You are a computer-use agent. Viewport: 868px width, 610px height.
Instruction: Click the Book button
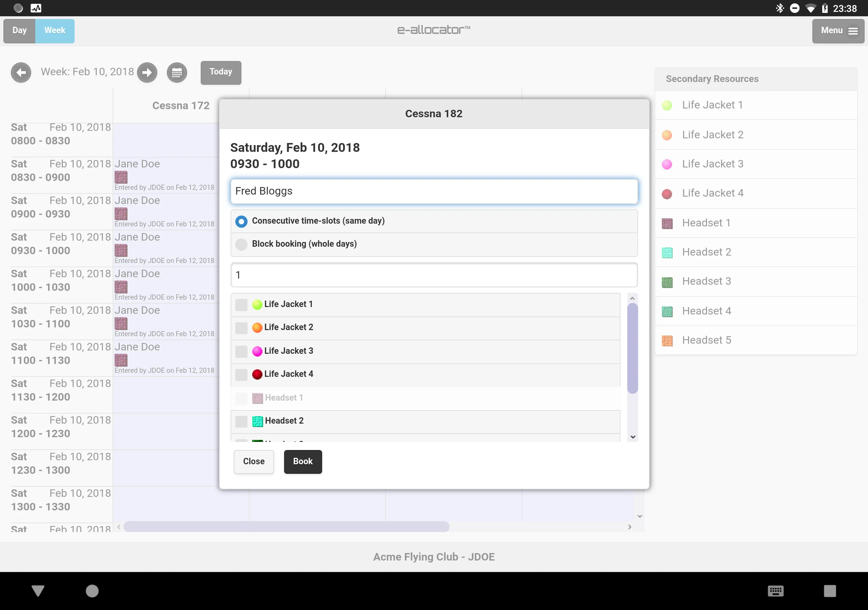[303, 462]
